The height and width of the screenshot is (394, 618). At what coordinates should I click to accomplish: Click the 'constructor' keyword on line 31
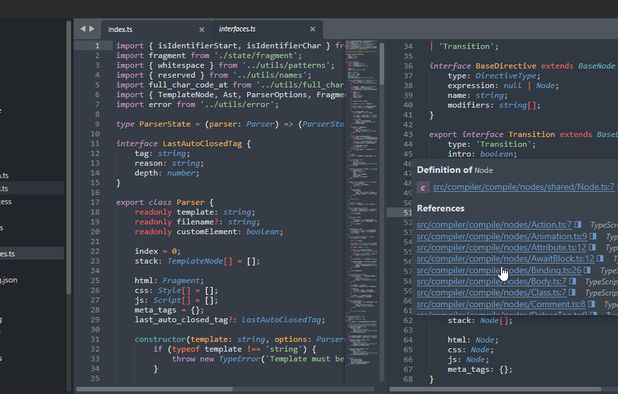point(160,339)
